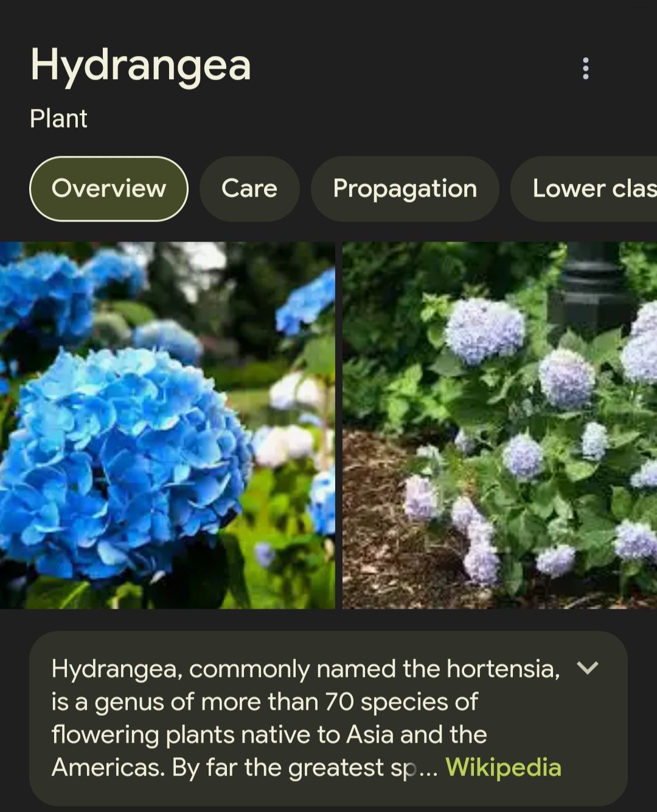Viewport: 657px width, 812px height.
Task: Select the Overview tab
Action: 109,189
